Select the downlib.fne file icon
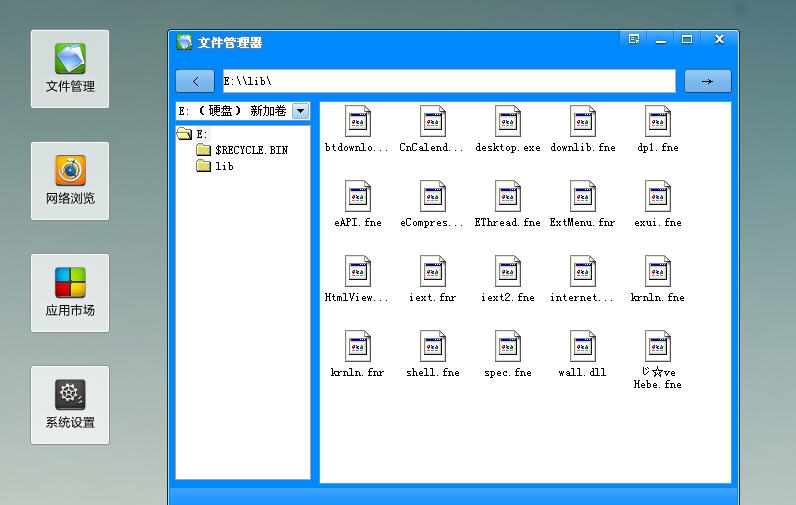Screen dimensions: 796x505 [583, 121]
